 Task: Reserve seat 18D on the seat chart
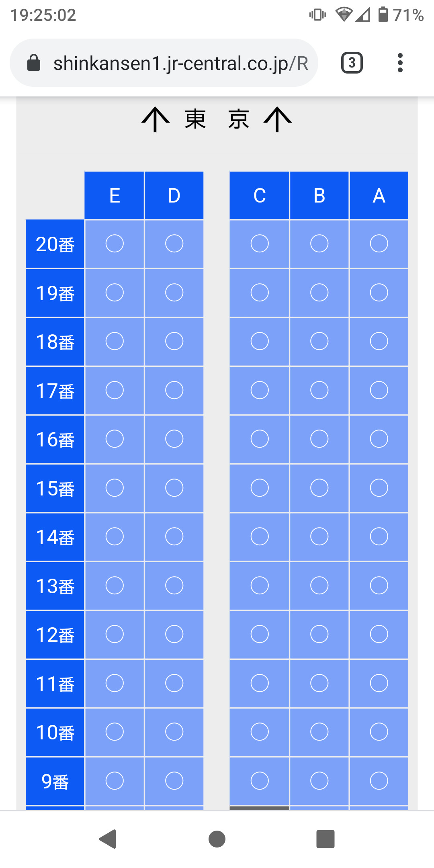pos(174,341)
